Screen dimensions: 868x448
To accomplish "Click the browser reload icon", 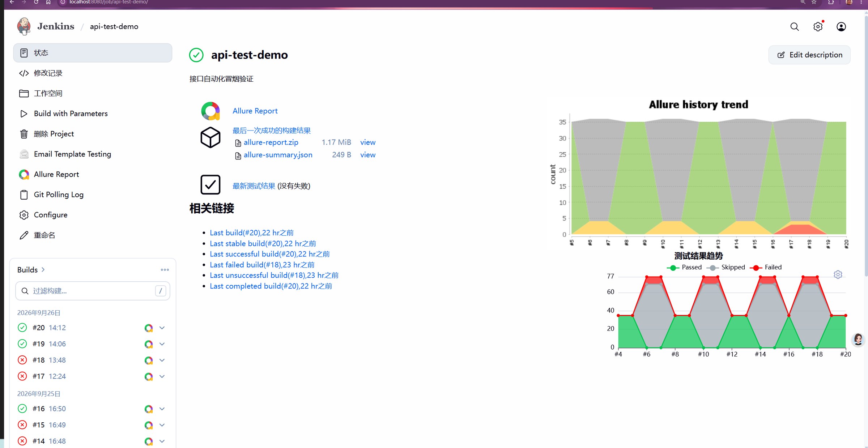I will [x=36, y=2].
